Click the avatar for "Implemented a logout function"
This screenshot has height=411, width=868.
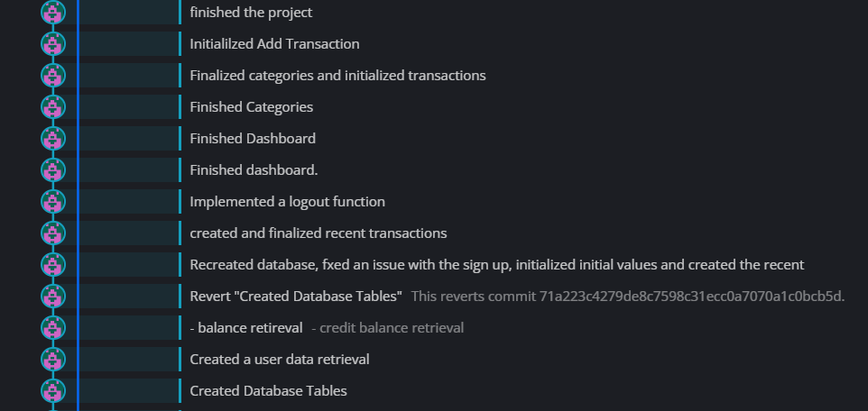point(53,202)
